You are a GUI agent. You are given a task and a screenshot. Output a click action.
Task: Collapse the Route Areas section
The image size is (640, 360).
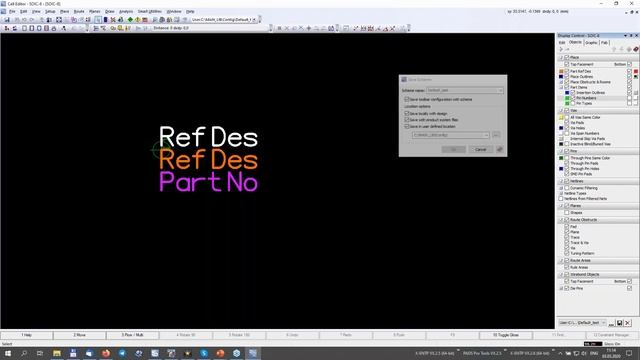click(x=561, y=260)
